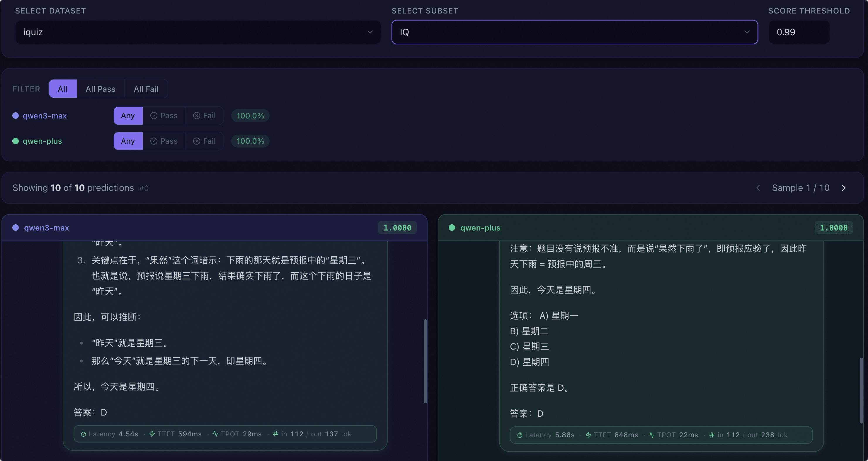Click the 答案：D line in qwen3-max
The width and height of the screenshot is (868, 461).
[x=90, y=412]
